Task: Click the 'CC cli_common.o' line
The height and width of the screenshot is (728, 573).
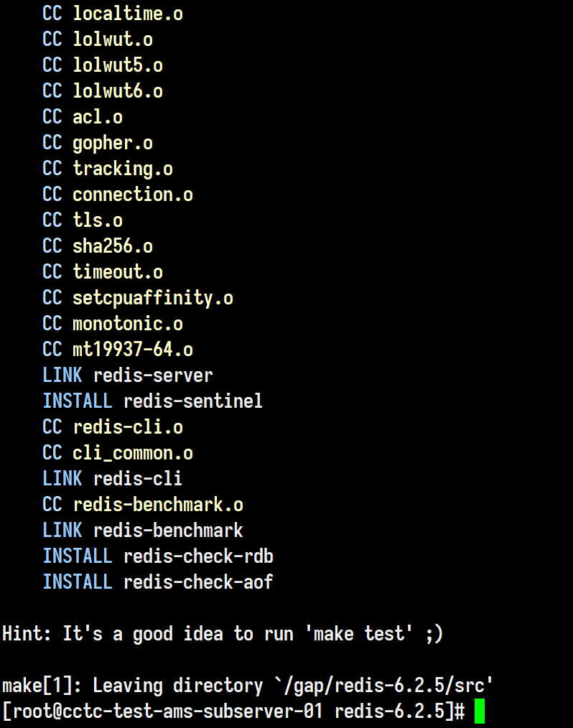Action: pos(118,453)
